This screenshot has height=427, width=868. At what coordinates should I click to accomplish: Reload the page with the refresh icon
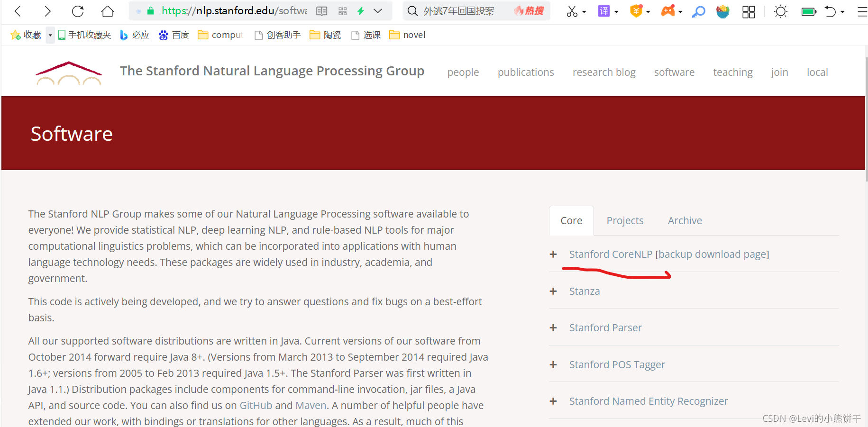pyautogui.click(x=78, y=11)
